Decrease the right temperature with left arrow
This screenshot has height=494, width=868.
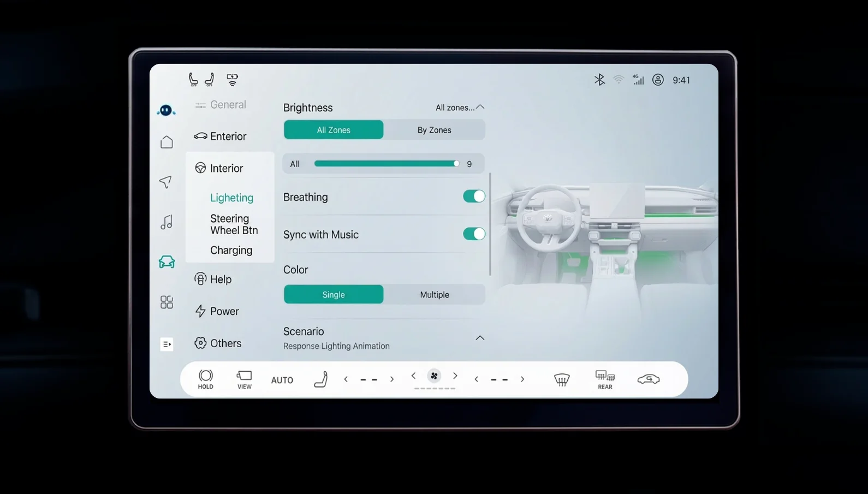point(476,379)
